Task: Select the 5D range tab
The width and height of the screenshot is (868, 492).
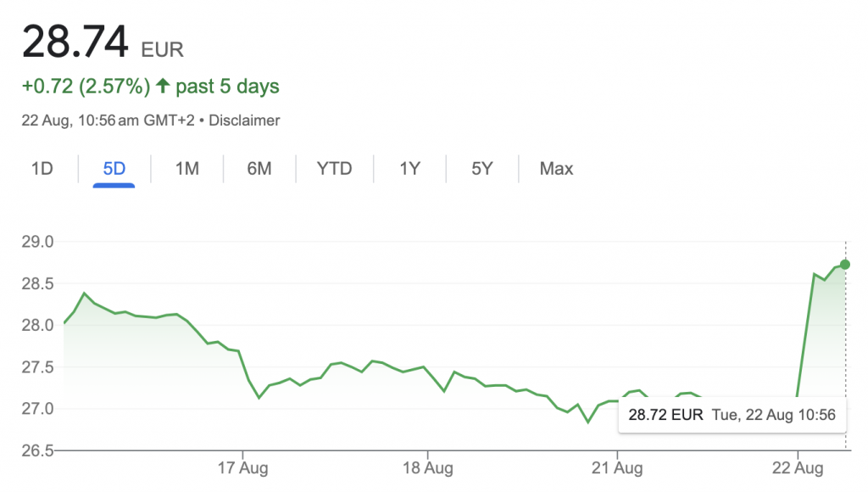Action: (x=114, y=169)
